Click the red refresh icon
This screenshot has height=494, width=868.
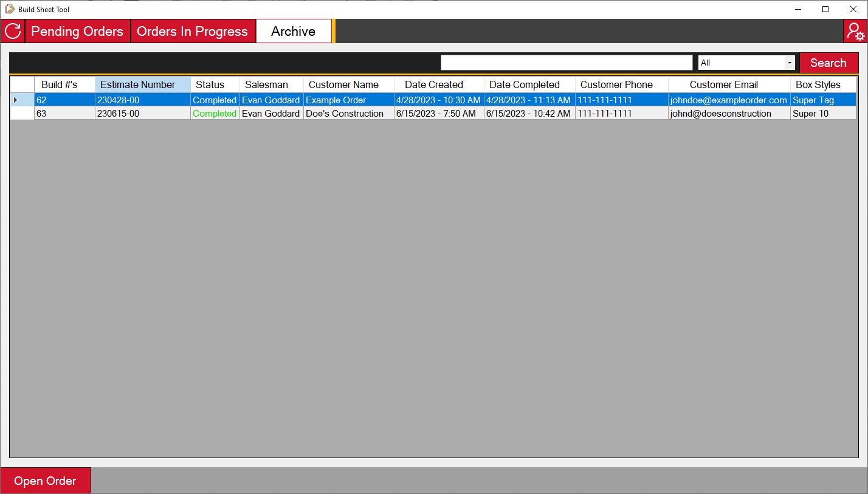13,32
